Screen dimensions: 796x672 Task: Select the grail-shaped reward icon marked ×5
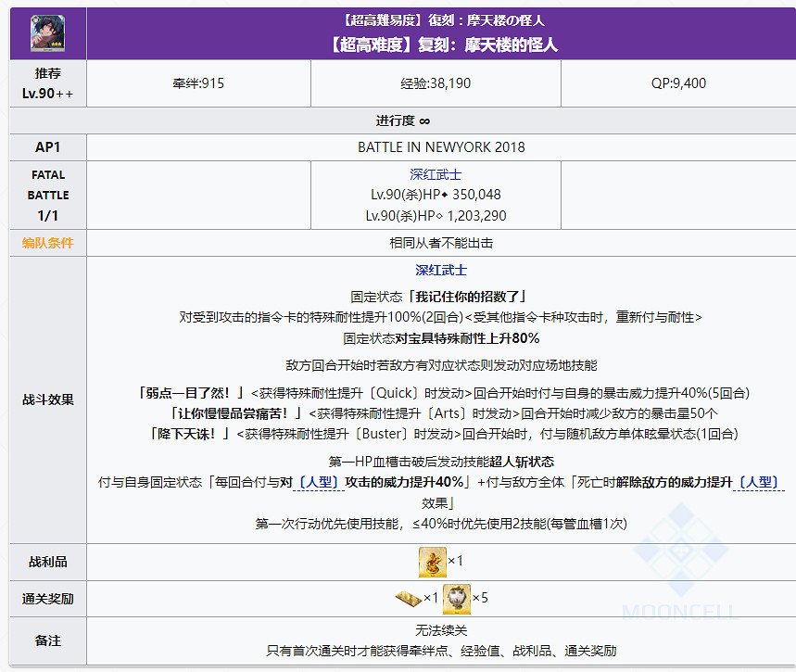[456, 599]
